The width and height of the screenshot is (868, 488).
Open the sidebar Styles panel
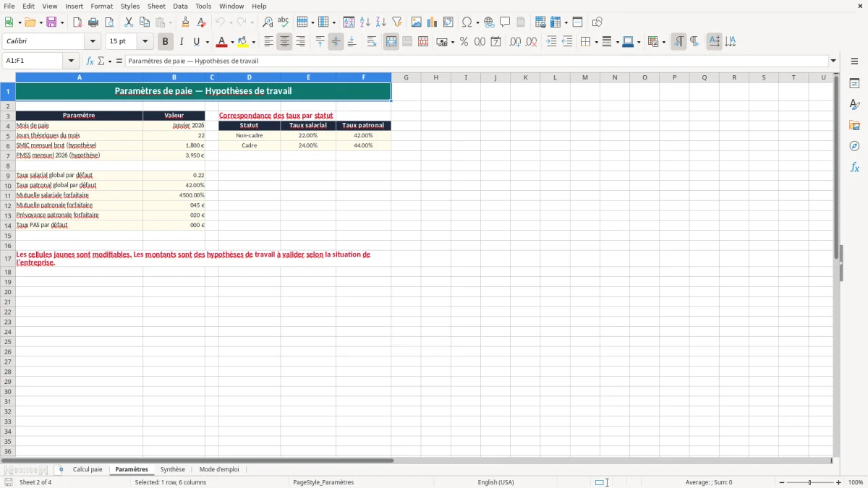point(855,104)
